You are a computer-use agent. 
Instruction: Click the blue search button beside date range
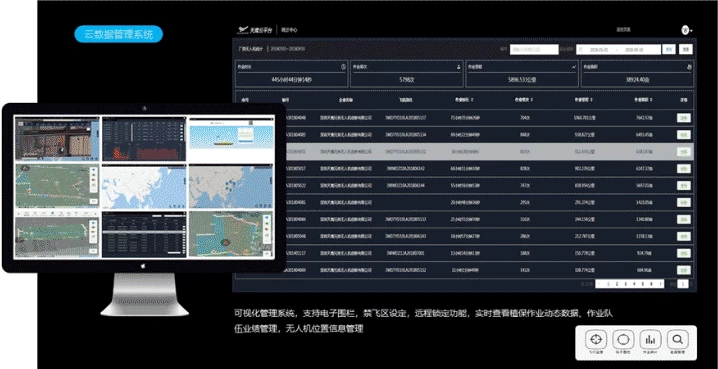click(x=669, y=49)
